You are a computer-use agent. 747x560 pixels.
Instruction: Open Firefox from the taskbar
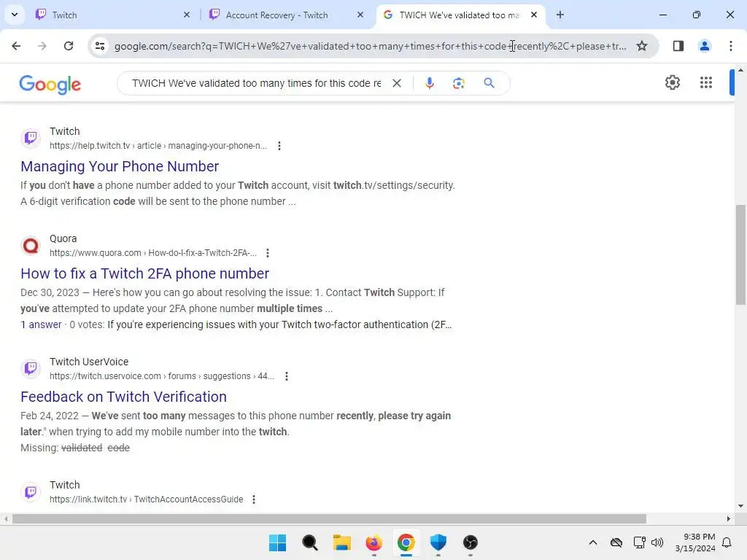tap(374, 542)
